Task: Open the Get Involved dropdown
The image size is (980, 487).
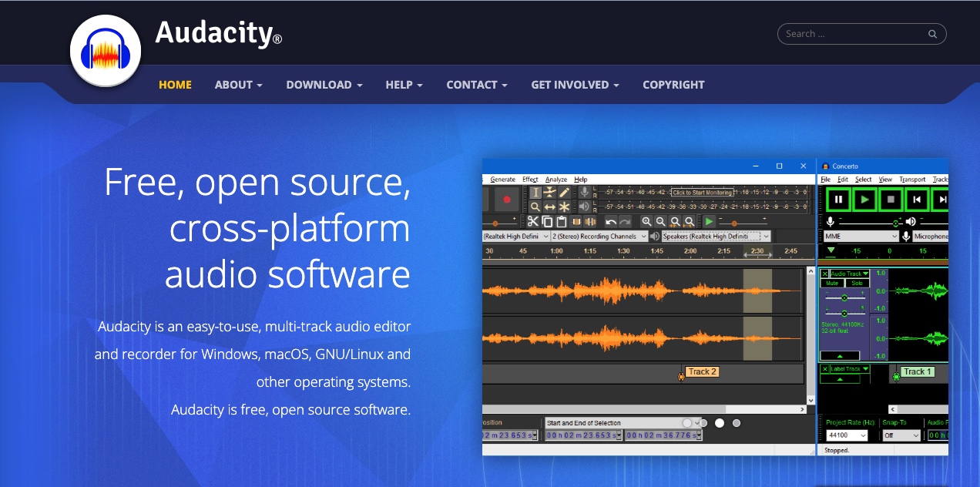Action: tap(576, 85)
